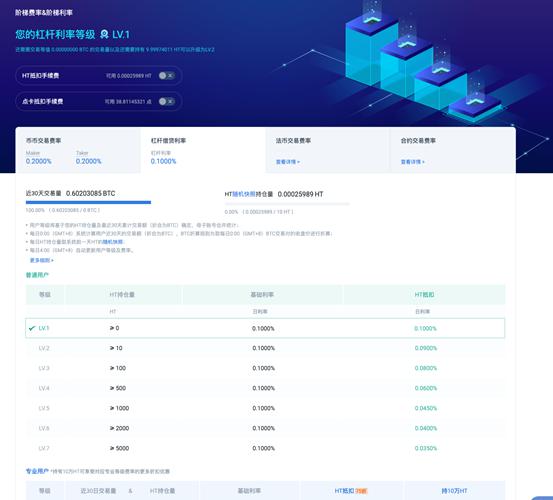Image resolution: width=553 pixels, height=500 pixels.
Task: Open the 合约交易费率 tab
Action: click(453, 150)
